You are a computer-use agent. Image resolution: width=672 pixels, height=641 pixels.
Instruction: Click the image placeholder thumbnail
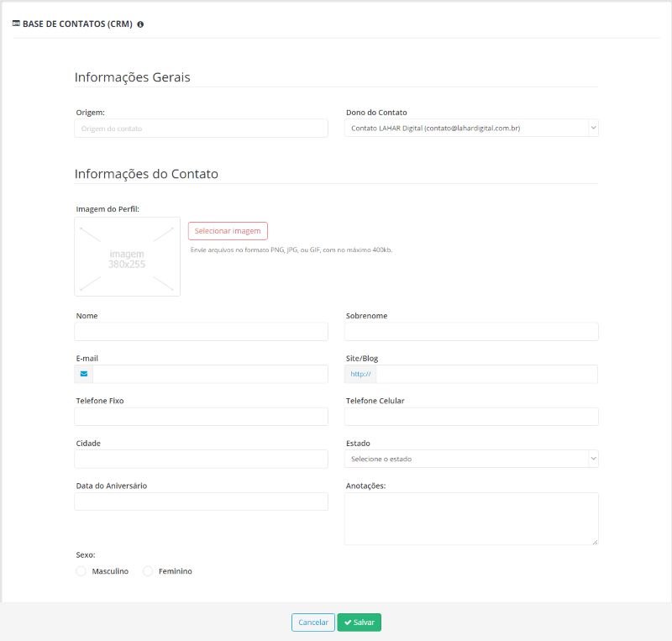pyautogui.click(x=128, y=256)
